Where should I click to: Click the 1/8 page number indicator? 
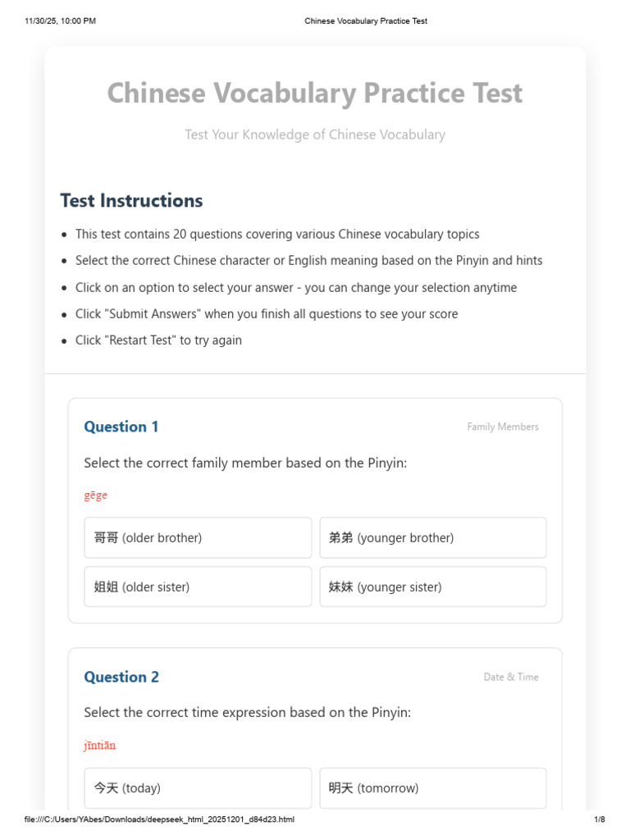[x=600, y=819]
